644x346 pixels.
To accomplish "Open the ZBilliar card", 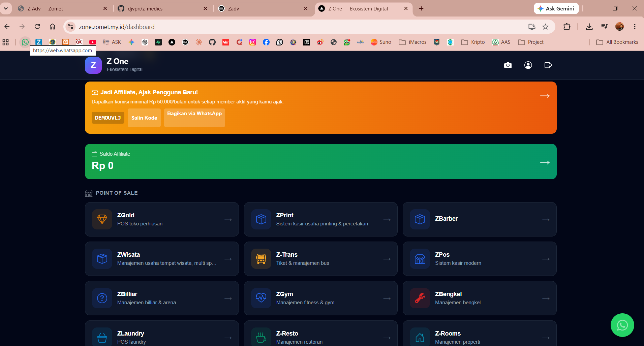I will (x=162, y=298).
